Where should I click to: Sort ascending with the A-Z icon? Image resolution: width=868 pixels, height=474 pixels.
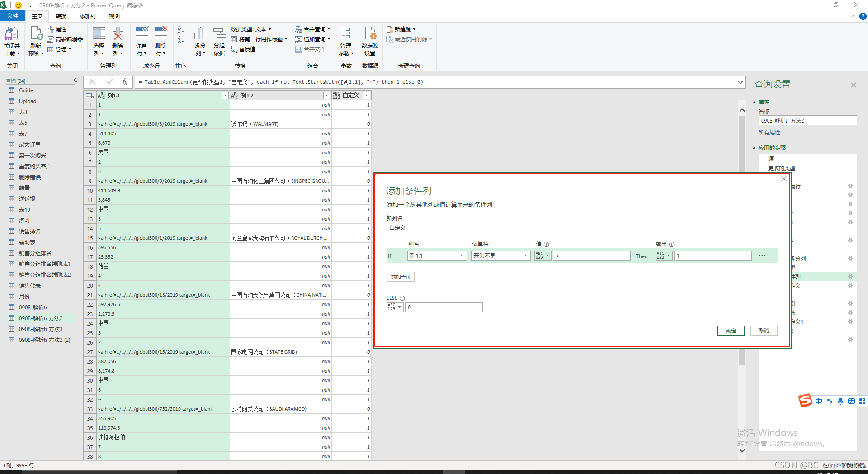click(181, 29)
